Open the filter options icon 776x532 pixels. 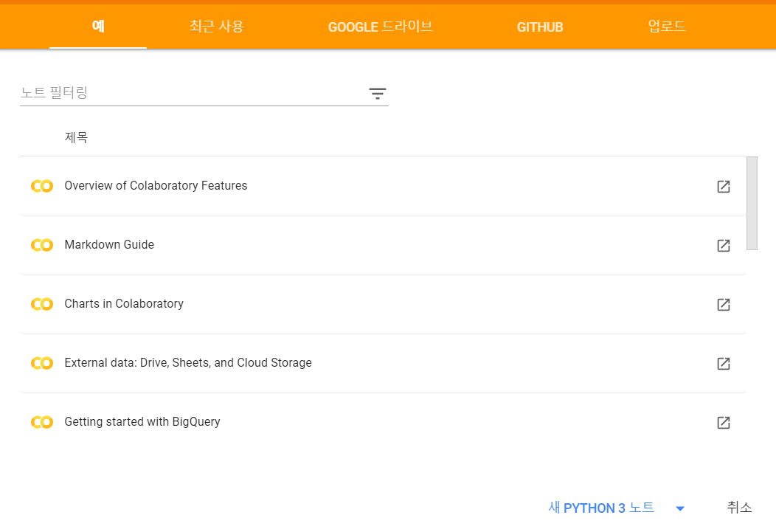[377, 94]
